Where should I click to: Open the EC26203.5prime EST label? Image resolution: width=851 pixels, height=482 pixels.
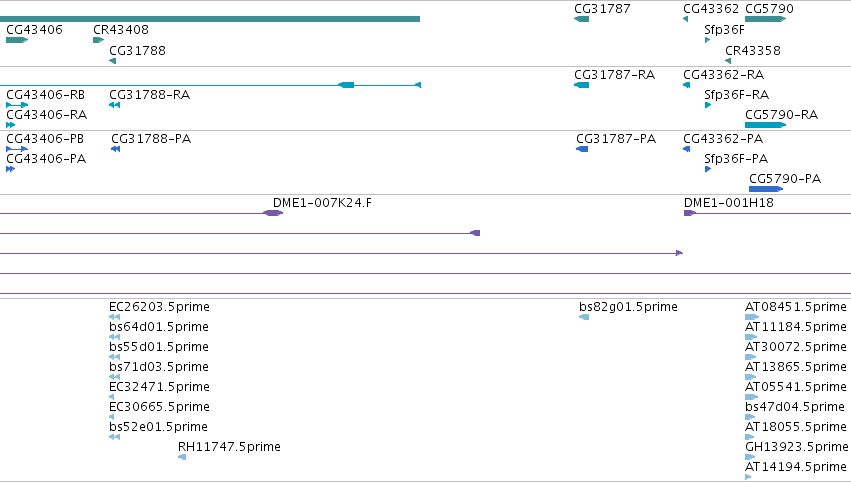click(159, 307)
